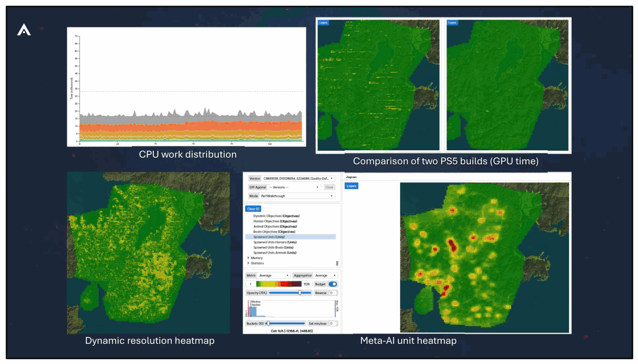This screenshot has width=638, height=364.
Task: Open the Version dropdown
Action: (298, 178)
